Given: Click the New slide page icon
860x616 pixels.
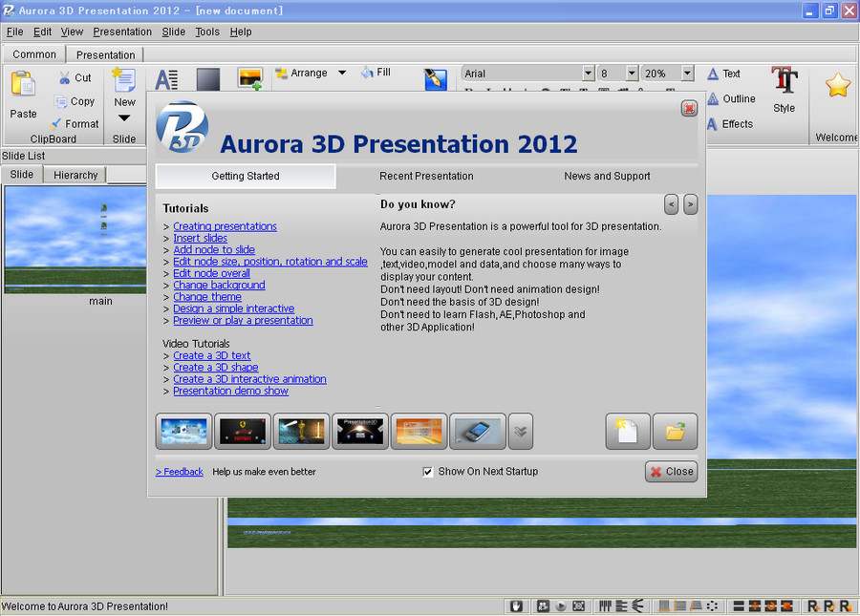Looking at the screenshot, I should pyautogui.click(x=124, y=80).
